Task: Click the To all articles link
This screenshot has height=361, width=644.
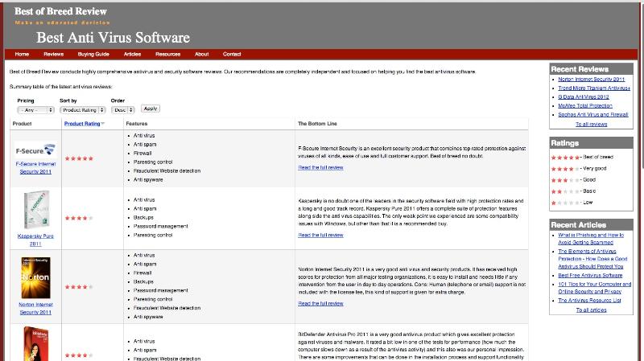Action: (x=592, y=310)
